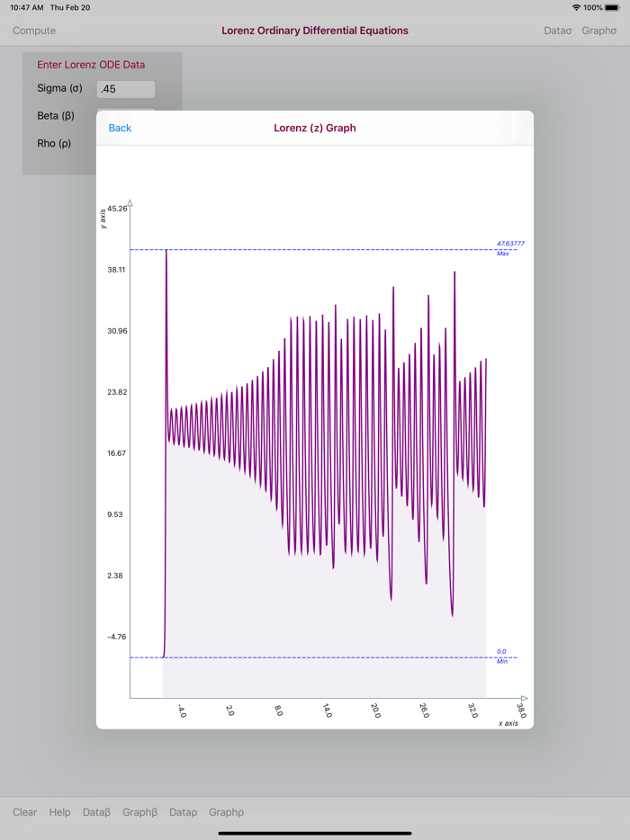Open the Graphβ view
Viewport: 630px width, 840px height.
click(139, 812)
